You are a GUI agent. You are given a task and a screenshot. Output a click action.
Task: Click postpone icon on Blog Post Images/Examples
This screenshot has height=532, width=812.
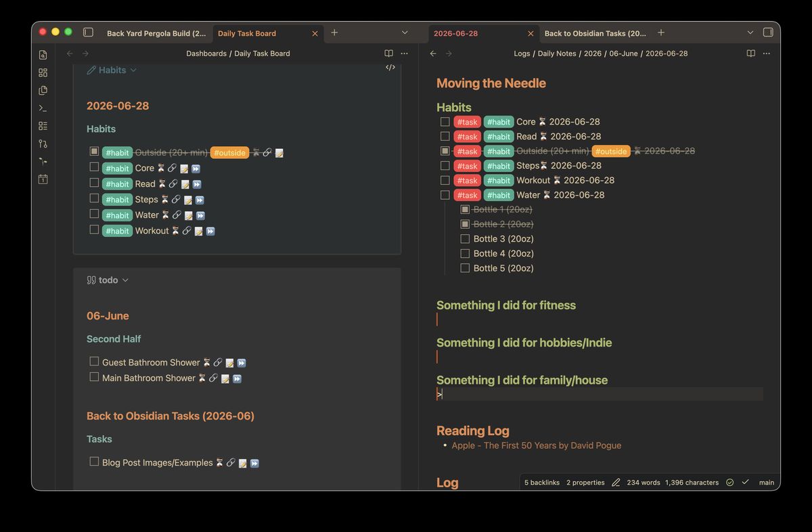[254, 464]
